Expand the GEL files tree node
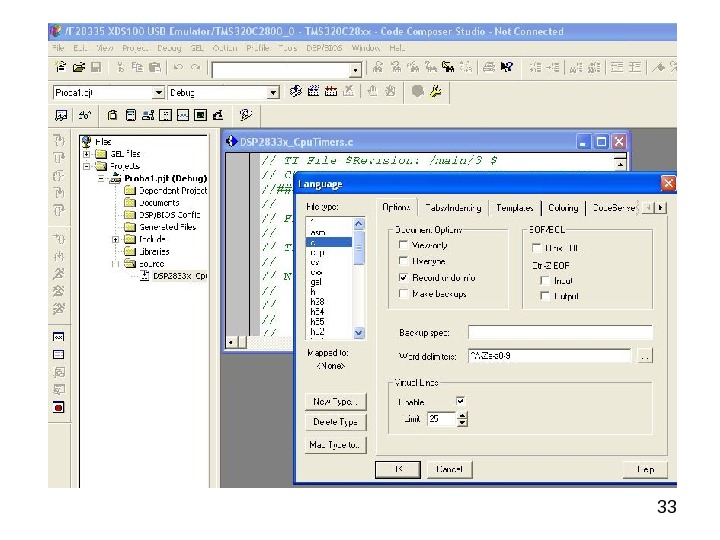The height and width of the screenshot is (540, 720). click(86, 154)
